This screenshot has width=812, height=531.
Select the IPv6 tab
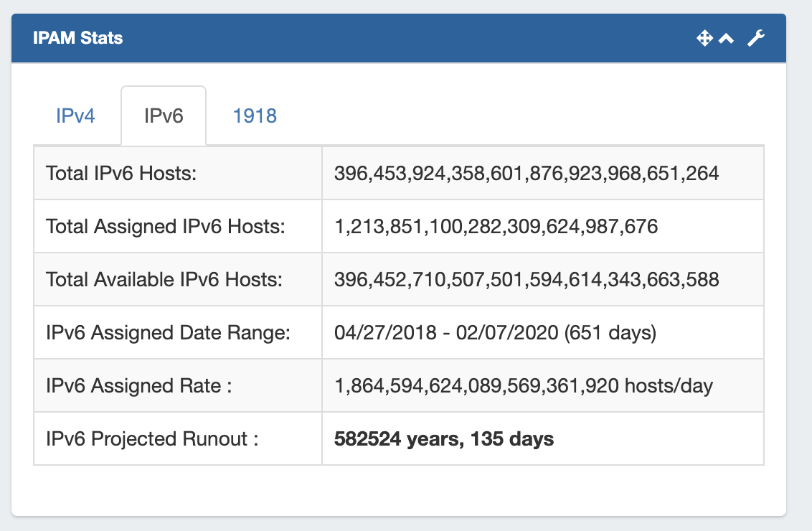tap(164, 116)
